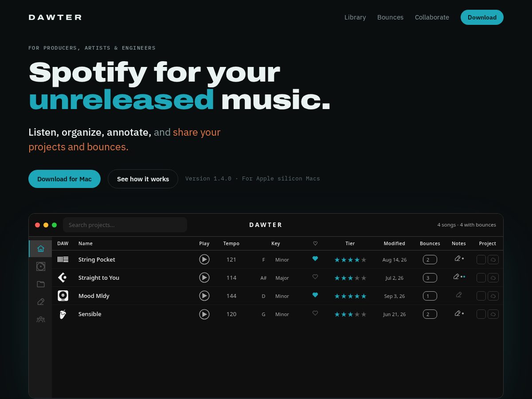532x399 pixels.
Task: Unfavorite String Pocket with heart icon
Action: [x=315, y=258]
